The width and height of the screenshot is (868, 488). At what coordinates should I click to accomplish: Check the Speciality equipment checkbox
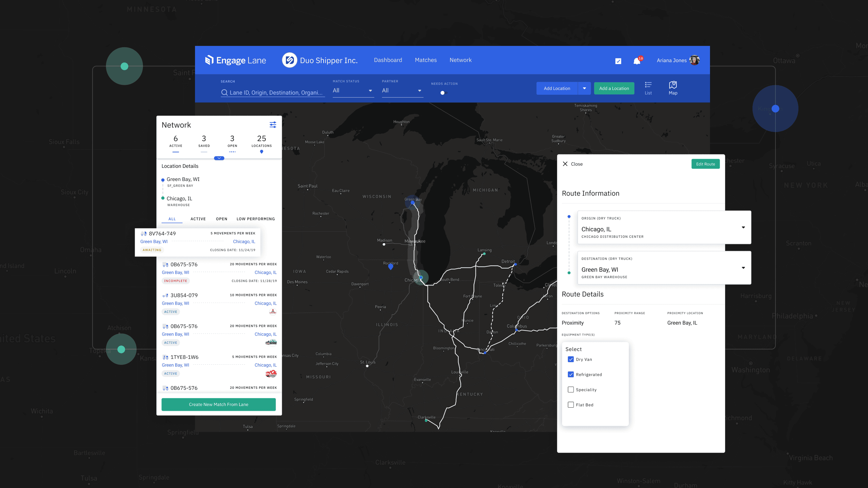pos(571,390)
